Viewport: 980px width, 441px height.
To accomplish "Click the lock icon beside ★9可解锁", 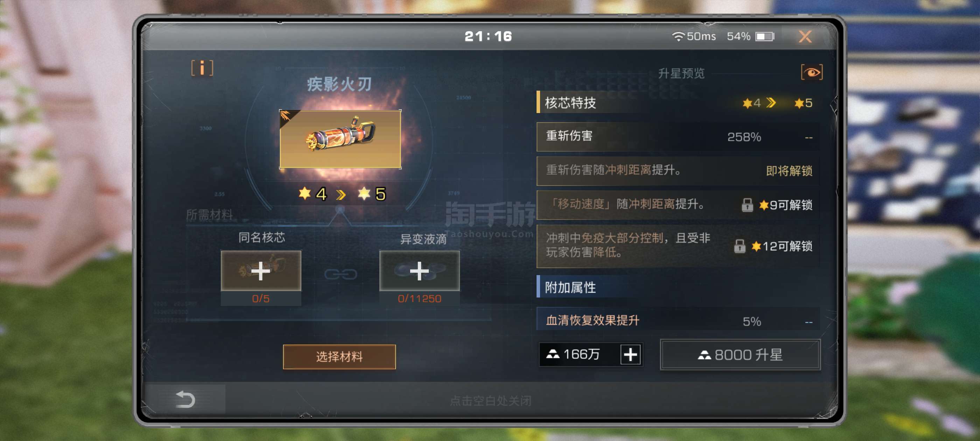I will coord(747,205).
